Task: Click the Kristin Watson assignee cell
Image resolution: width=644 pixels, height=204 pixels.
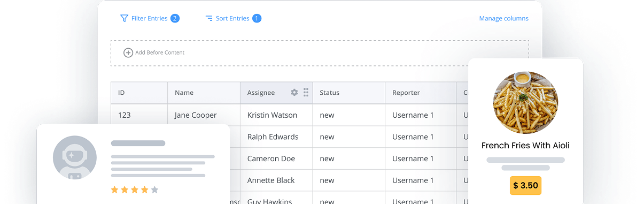Action: click(x=276, y=115)
